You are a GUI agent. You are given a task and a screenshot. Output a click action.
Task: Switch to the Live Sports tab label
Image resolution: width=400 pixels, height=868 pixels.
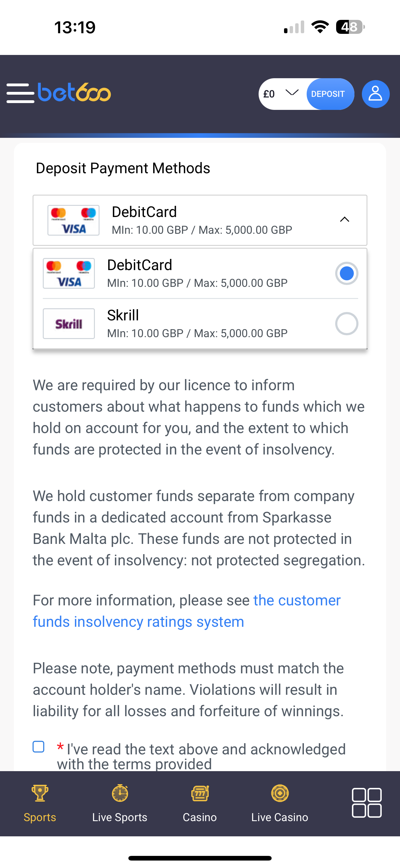click(120, 817)
